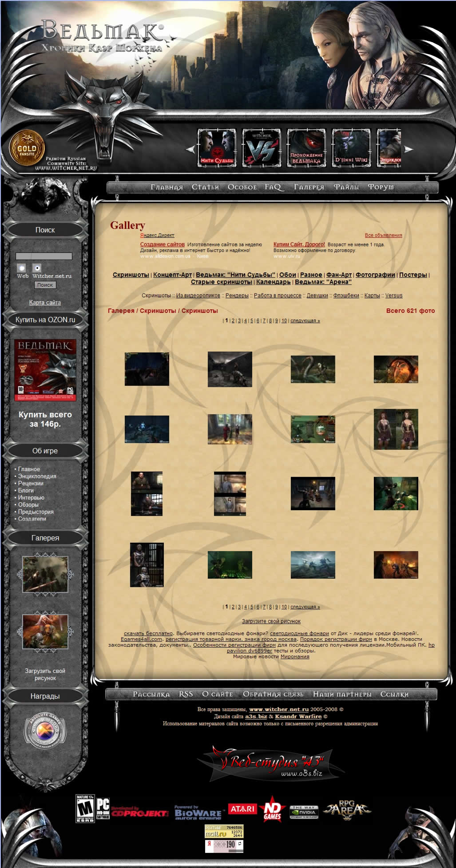Select the Web search radio button

click(21, 268)
